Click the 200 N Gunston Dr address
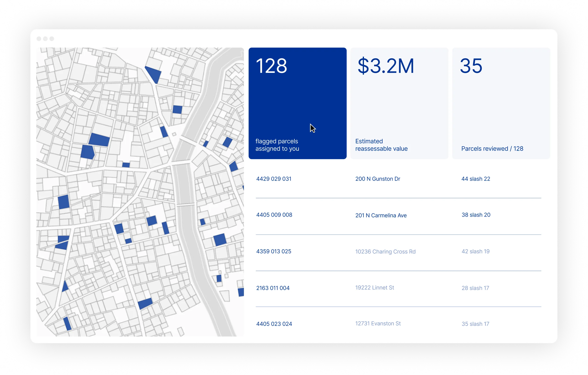The image size is (588, 375). (x=378, y=179)
